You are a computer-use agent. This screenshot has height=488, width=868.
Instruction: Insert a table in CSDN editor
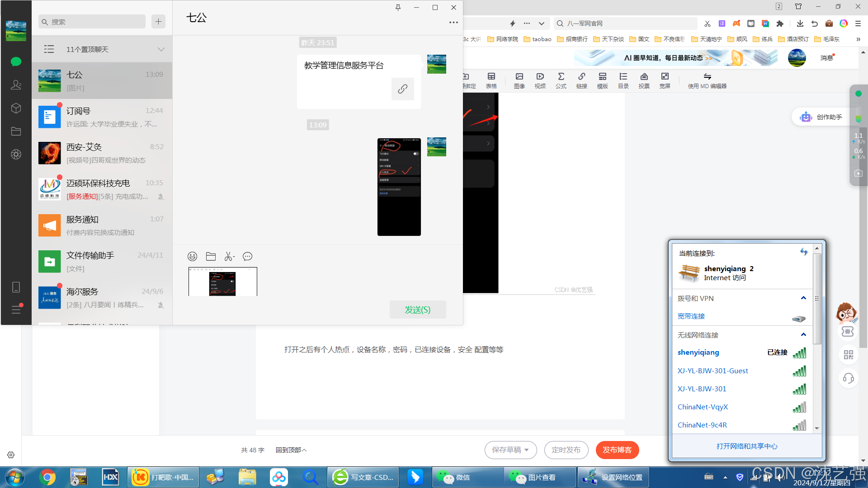(491, 80)
